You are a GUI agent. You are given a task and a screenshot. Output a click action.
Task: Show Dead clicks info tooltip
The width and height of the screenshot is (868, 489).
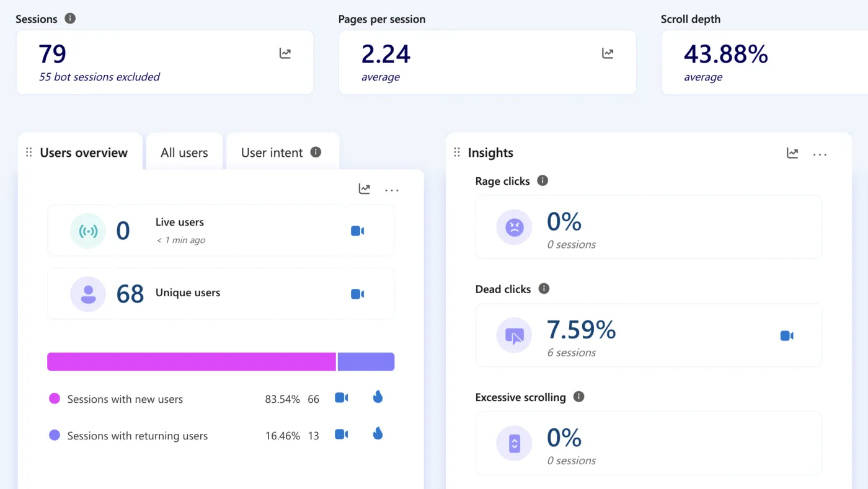(x=544, y=288)
